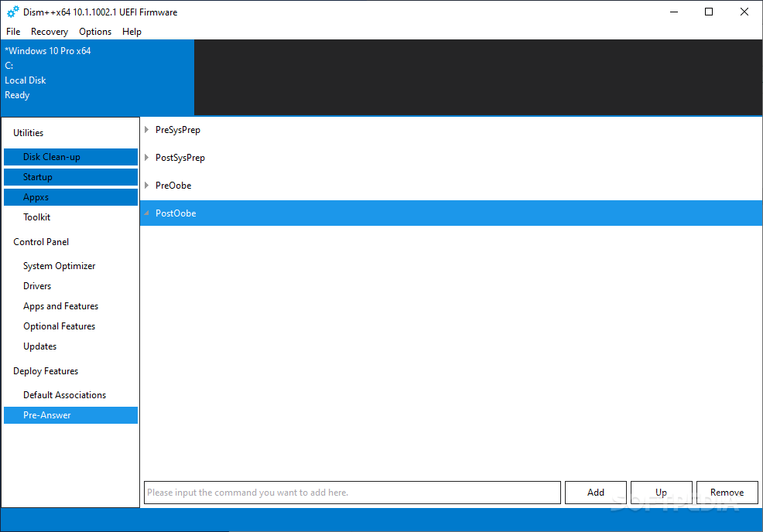This screenshot has height=532, width=763.
Task: Expand the PostSysPrep arrow
Action: 146,158
